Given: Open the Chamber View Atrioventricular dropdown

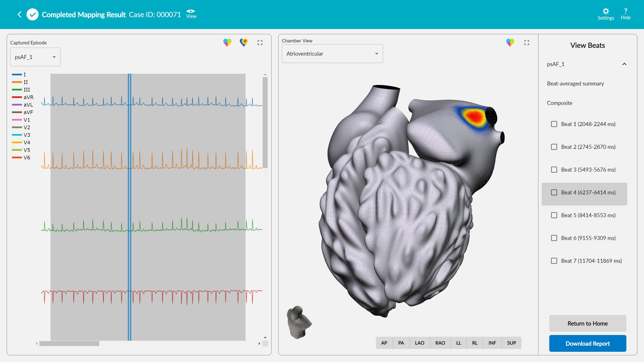Looking at the screenshot, I should (x=332, y=53).
